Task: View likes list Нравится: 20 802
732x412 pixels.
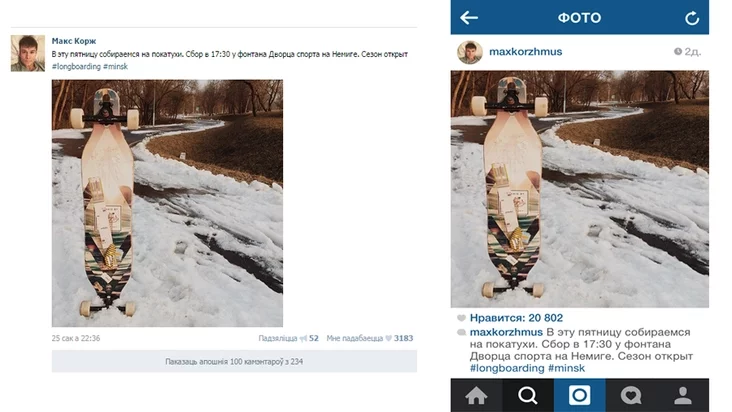Action: coord(516,318)
